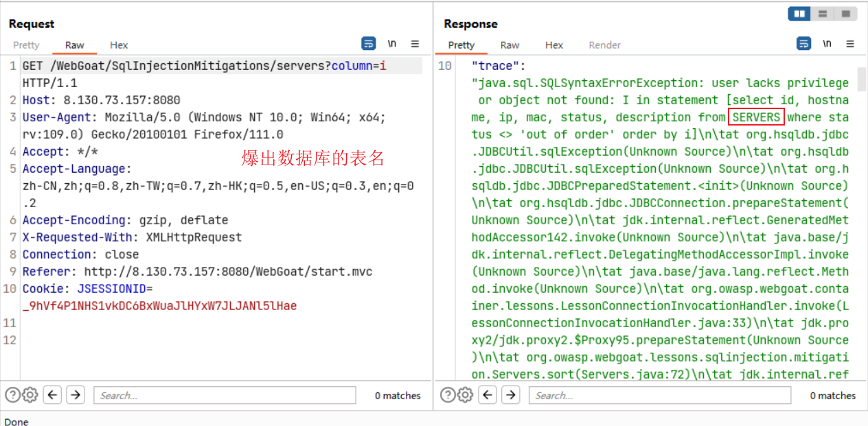Image resolution: width=868 pixels, height=426 pixels.
Task: Select side-by-side split layout icon
Action: point(799,14)
